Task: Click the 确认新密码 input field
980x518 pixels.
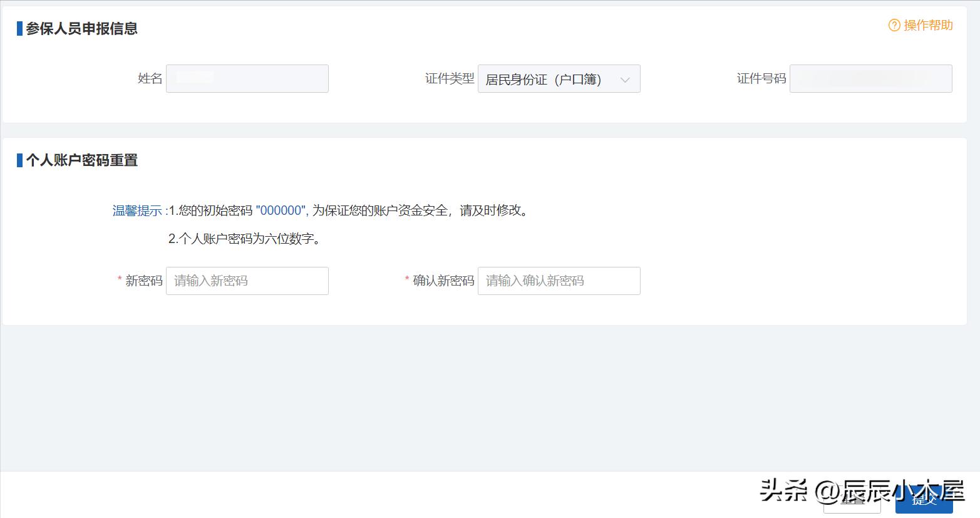Action: [558, 281]
